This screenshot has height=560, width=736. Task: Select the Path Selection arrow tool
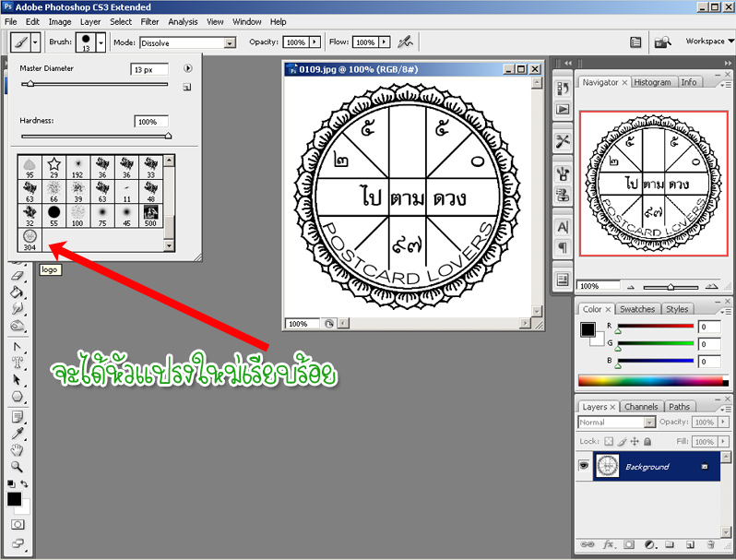18,379
